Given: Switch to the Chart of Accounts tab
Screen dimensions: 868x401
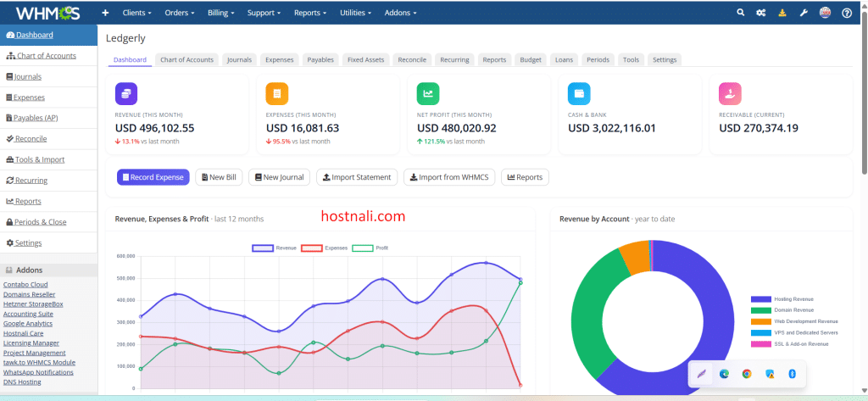Looking at the screenshot, I should pos(186,60).
